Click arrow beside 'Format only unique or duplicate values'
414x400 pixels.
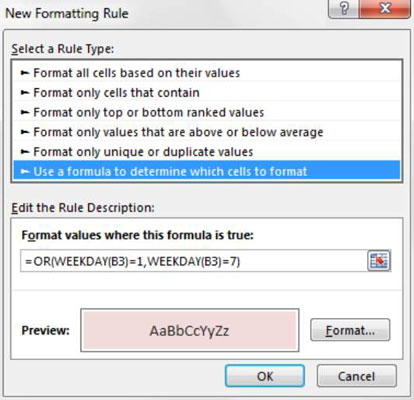[x=25, y=152]
